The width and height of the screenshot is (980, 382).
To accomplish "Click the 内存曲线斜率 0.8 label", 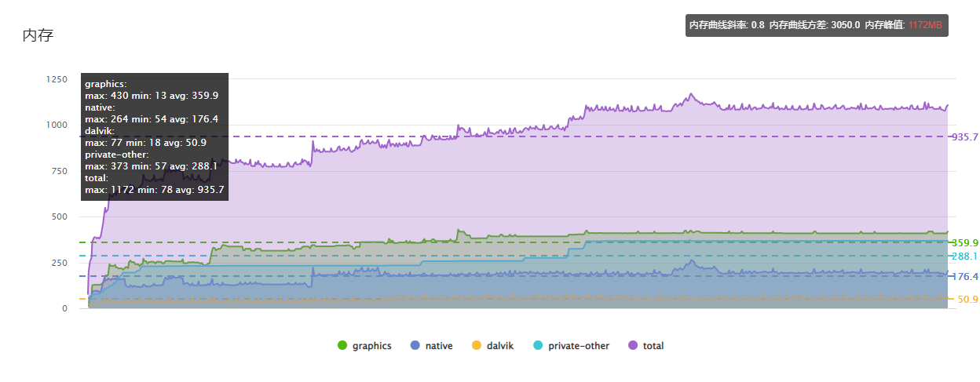I will (726, 25).
